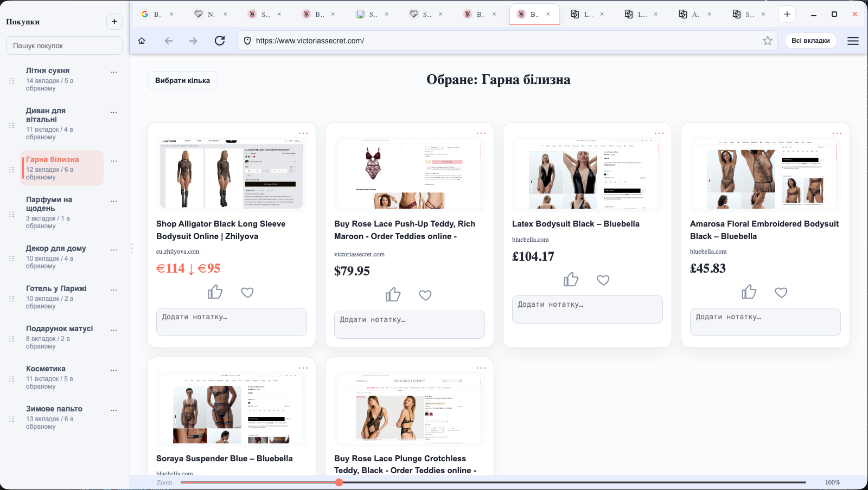Click the price €114 ↓ €95
The image size is (868, 490).
point(188,268)
